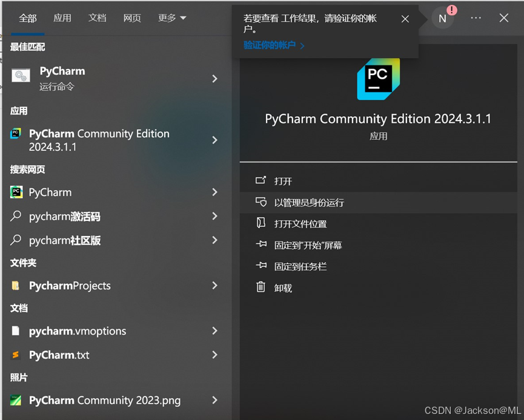524x420 pixels.
Task: Open the pycharm.vmoptions document result
Action: (117, 331)
